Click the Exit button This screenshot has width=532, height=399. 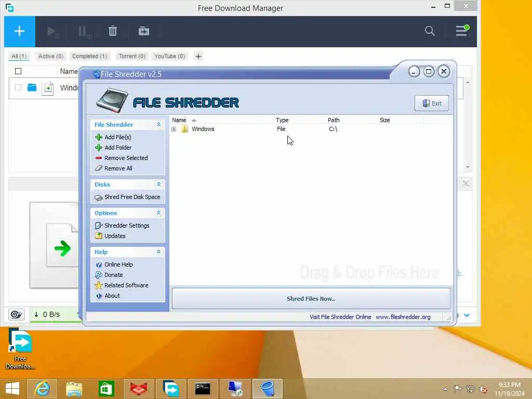(432, 103)
